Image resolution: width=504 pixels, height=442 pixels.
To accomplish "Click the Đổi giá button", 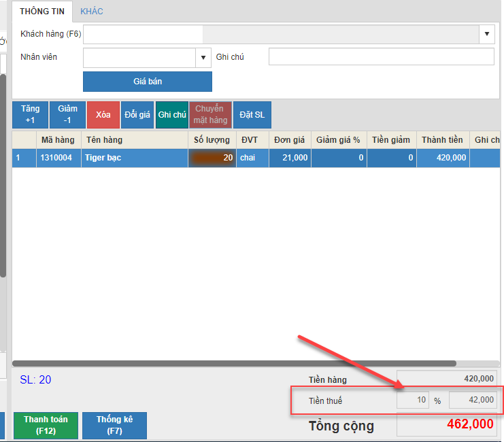I will [x=137, y=115].
